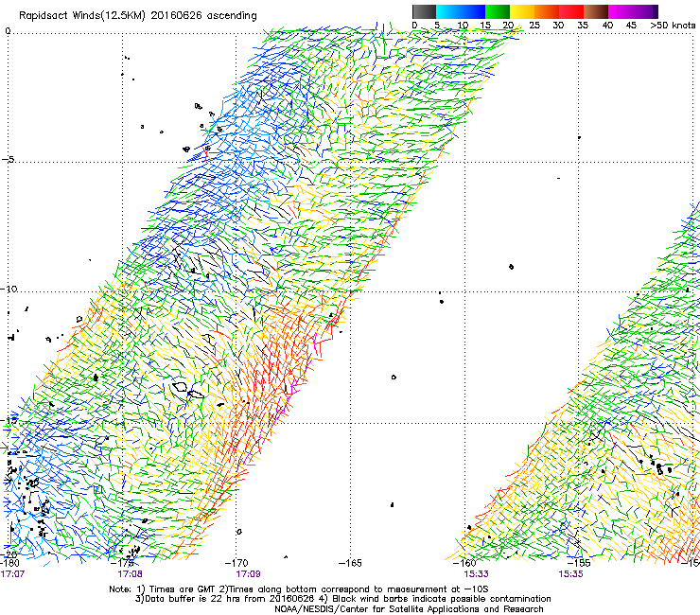Click the cyan-to-blue 5-15 knots color segment
700x615 pixels.
click(461, 11)
